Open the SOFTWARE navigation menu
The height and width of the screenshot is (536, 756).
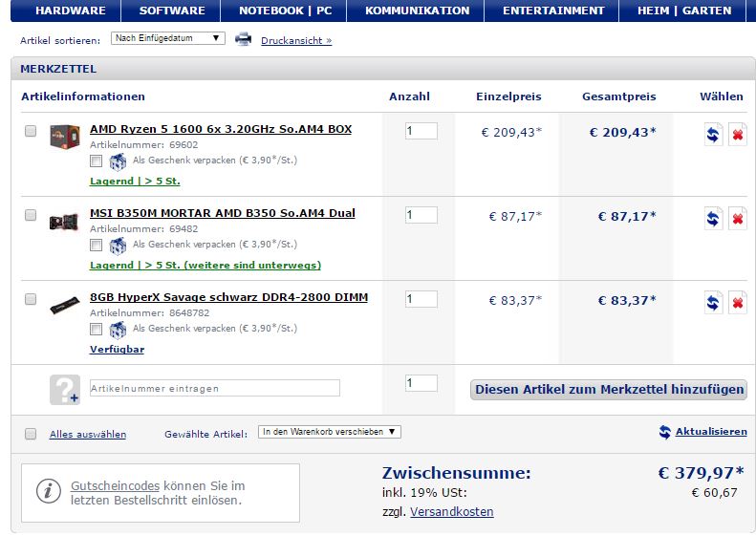[172, 11]
